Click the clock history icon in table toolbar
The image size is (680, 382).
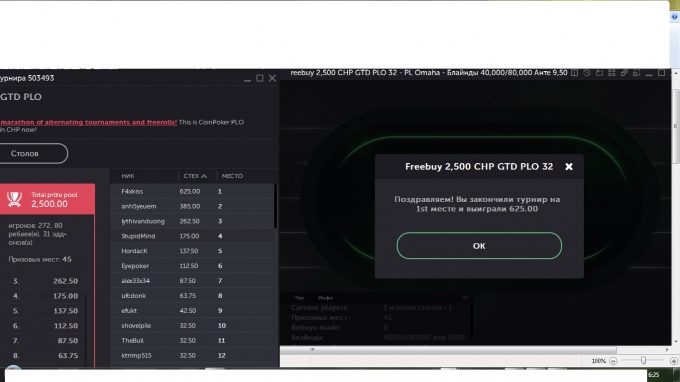(x=587, y=73)
